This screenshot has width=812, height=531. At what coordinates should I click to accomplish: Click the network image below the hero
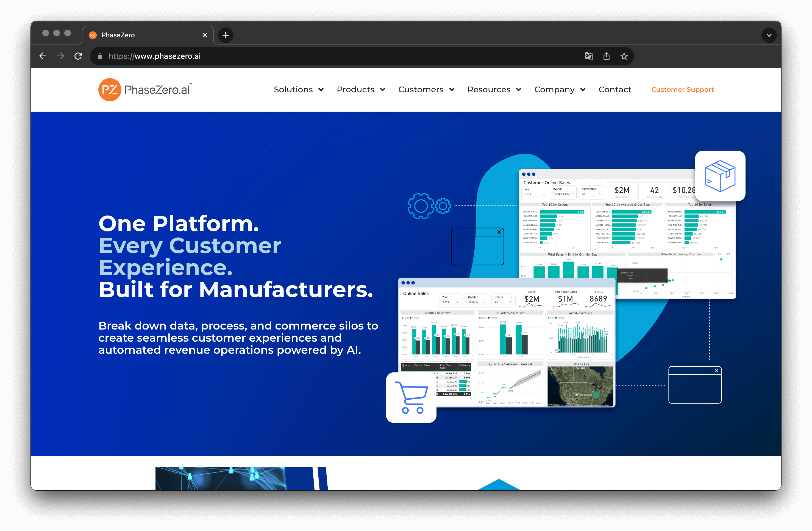click(x=241, y=479)
